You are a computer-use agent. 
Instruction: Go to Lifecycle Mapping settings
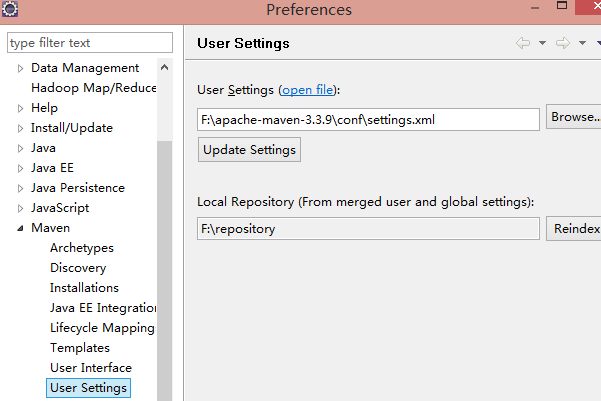102,328
